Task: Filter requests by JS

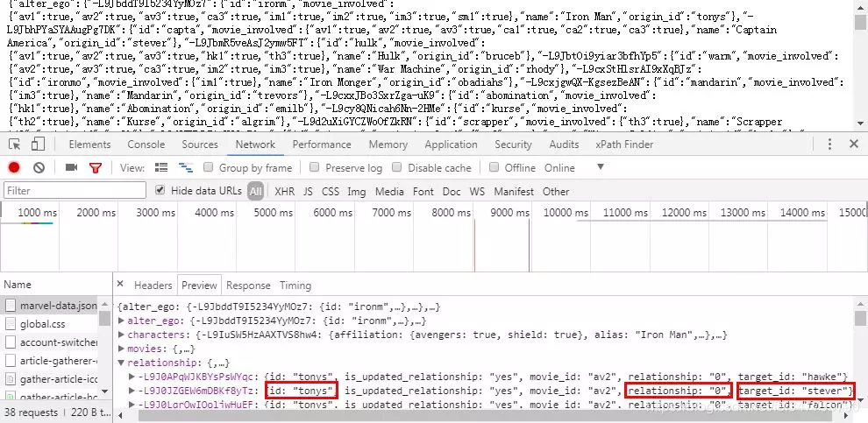Action: (308, 191)
